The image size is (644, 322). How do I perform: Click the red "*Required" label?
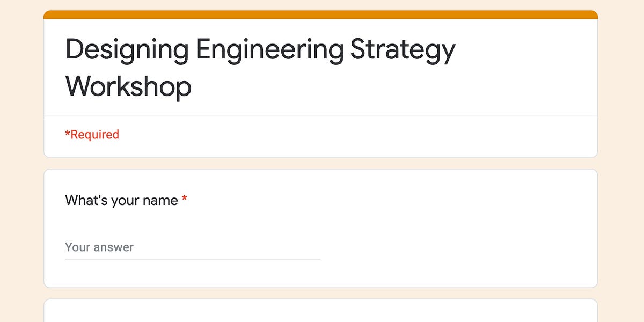click(92, 134)
